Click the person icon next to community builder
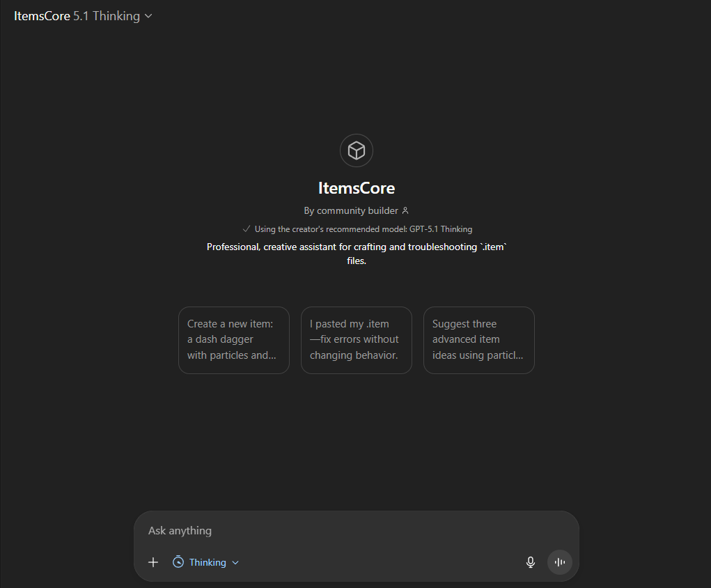 [x=405, y=210]
